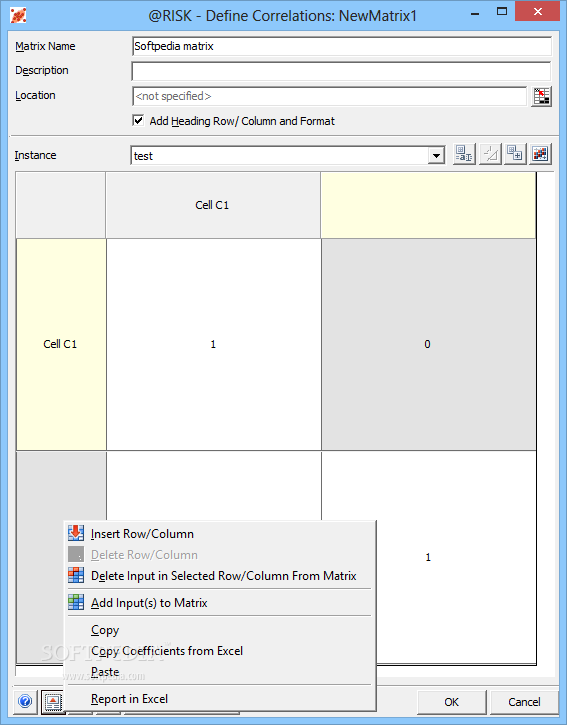Confirm the dialog with OK

pos(451,702)
